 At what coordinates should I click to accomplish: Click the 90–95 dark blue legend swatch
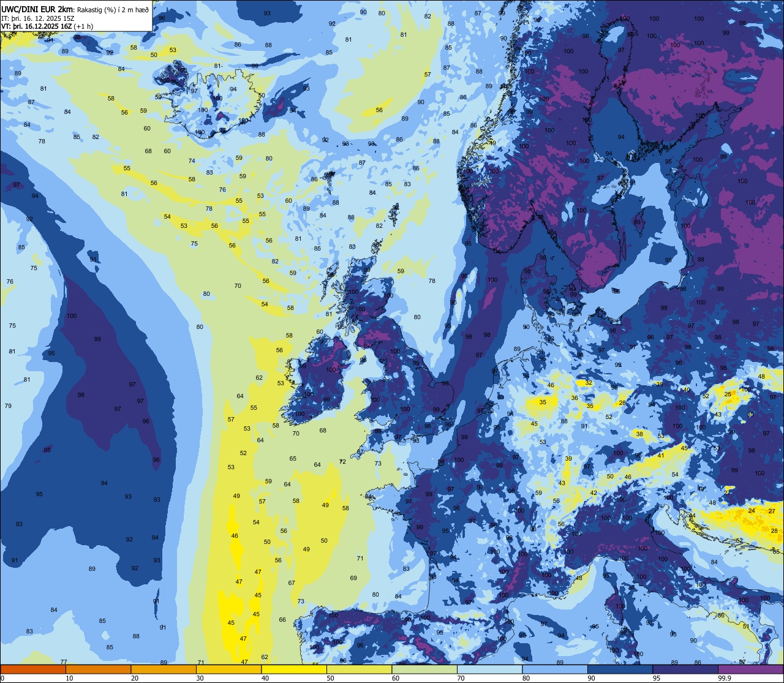pos(620,669)
